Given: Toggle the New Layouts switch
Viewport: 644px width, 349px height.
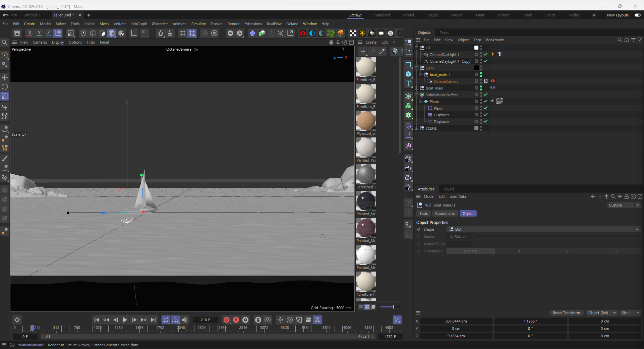Looking at the screenshot, I should tap(637, 15).
